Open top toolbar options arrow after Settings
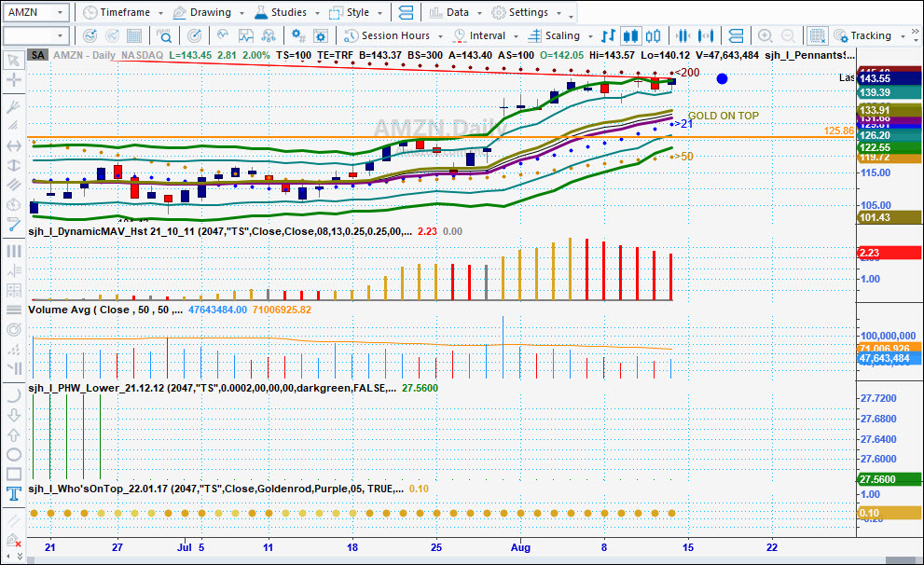Viewport: 924px width, 565px height. point(571,15)
